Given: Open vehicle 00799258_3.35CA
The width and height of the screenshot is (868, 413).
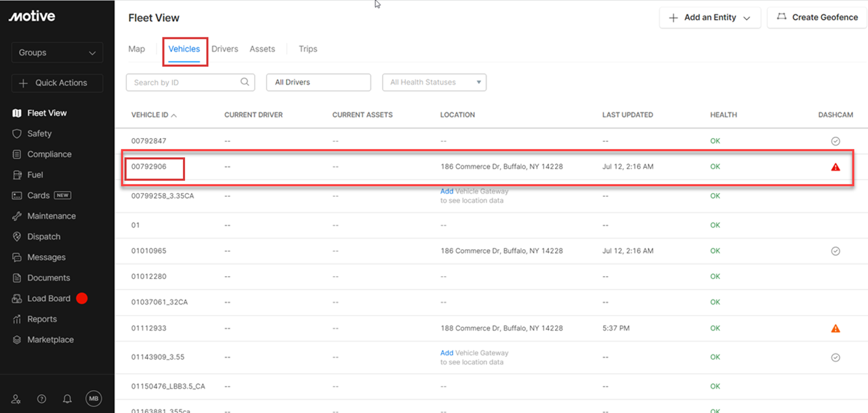Looking at the screenshot, I should (x=163, y=196).
